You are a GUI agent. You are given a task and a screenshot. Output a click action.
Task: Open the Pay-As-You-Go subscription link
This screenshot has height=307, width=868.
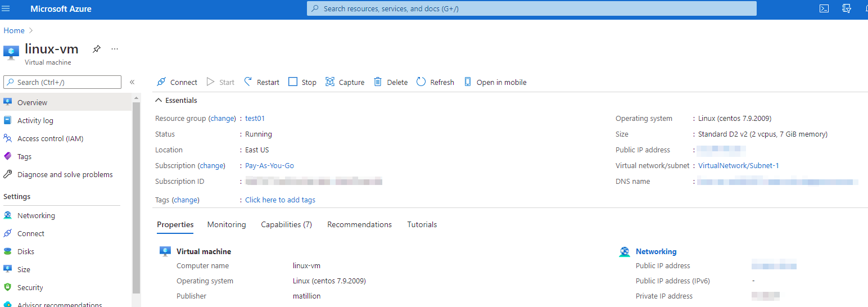pyautogui.click(x=269, y=165)
